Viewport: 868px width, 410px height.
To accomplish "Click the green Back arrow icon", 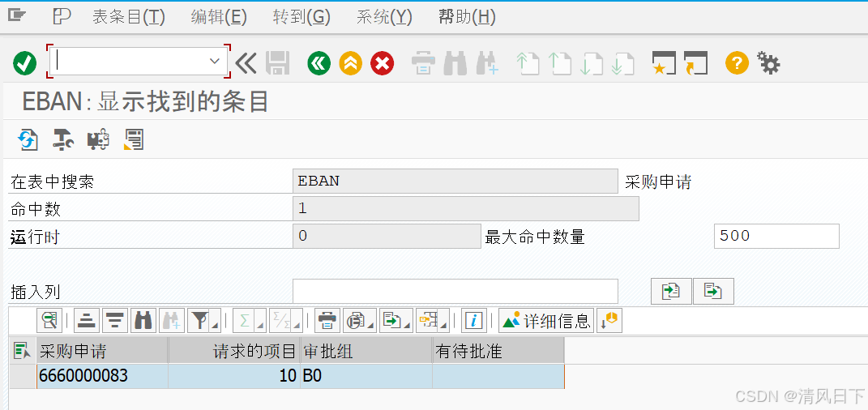I will (x=319, y=64).
